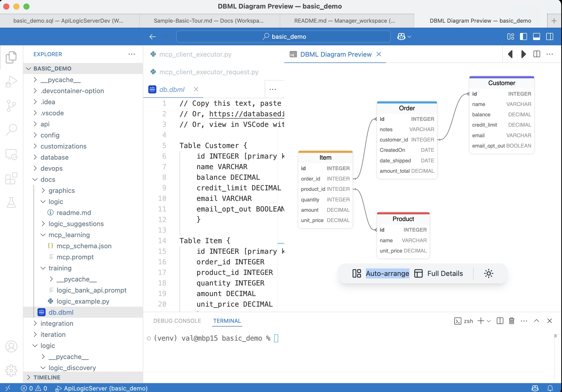Click the basic_demo command center search field

[x=284, y=37]
